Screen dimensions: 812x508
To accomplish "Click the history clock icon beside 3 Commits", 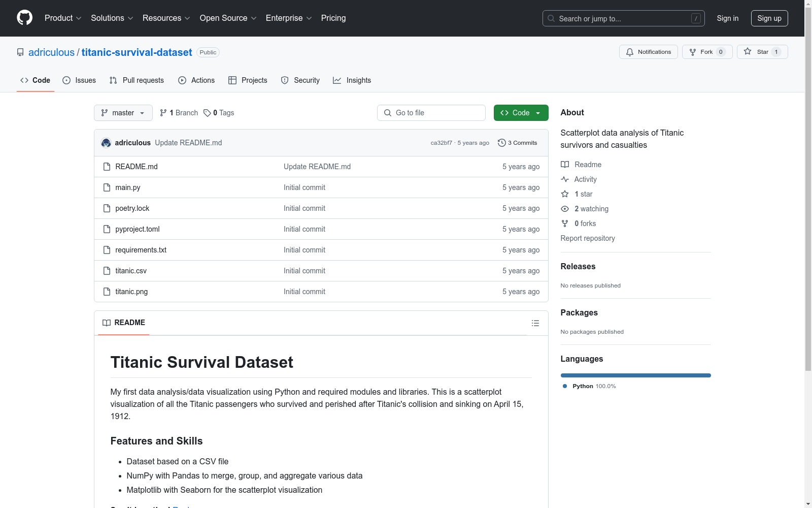I will click(502, 143).
